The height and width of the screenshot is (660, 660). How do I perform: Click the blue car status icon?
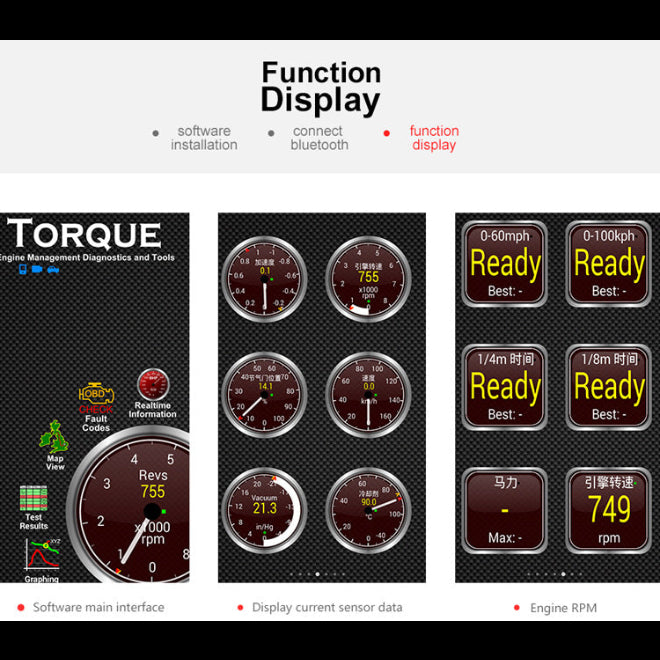53,269
